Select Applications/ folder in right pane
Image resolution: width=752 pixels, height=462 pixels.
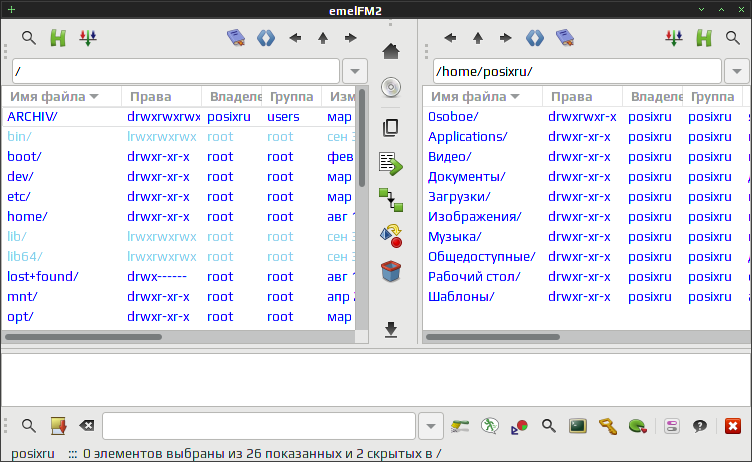click(x=468, y=137)
